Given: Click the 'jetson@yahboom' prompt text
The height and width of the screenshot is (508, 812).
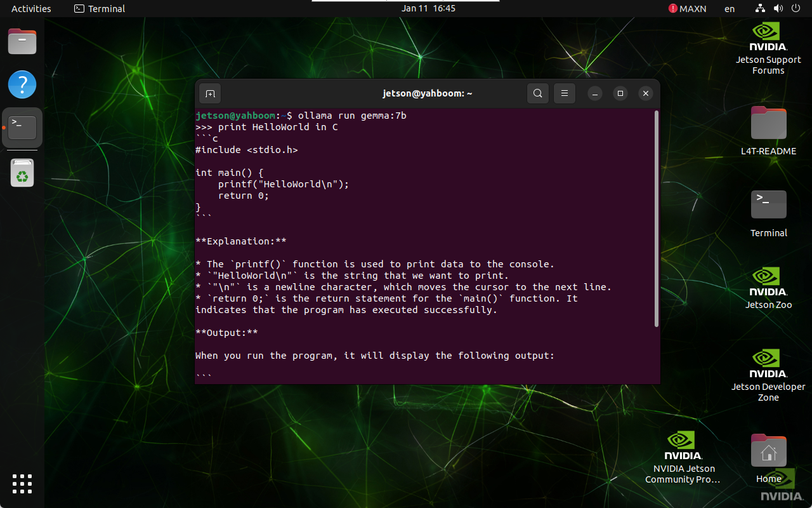Looking at the screenshot, I should point(235,116).
